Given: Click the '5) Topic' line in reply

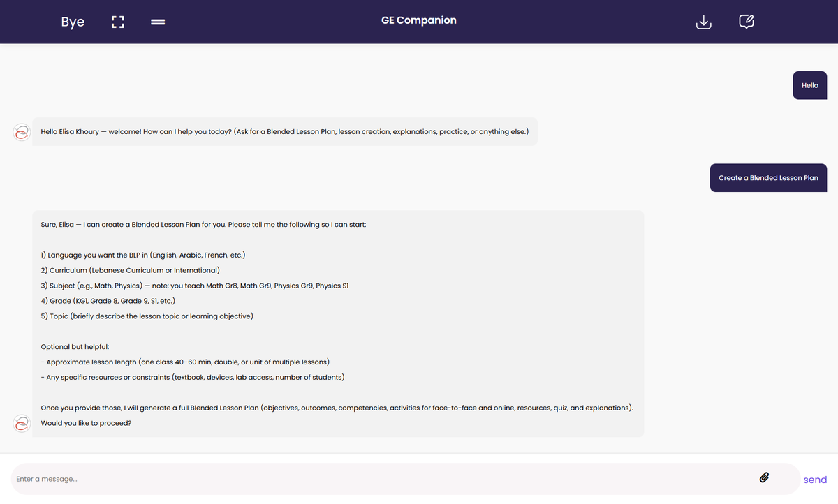Looking at the screenshot, I should pos(147,316).
